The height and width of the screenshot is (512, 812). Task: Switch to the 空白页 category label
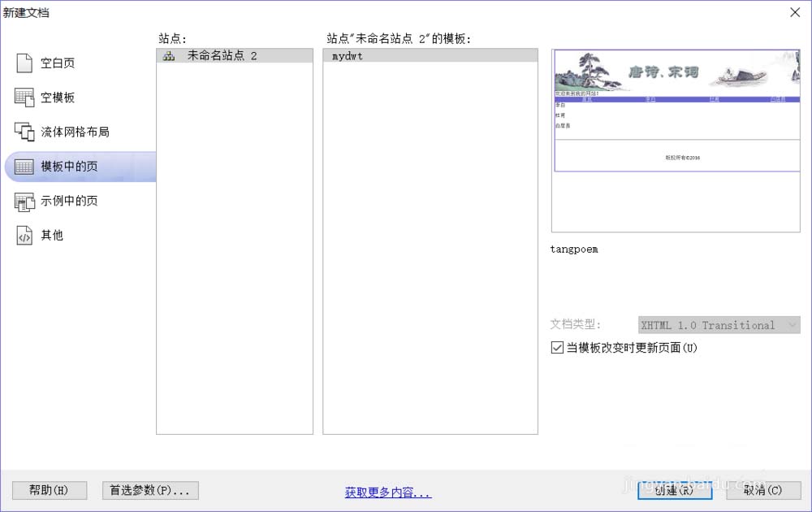(x=58, y=63)
